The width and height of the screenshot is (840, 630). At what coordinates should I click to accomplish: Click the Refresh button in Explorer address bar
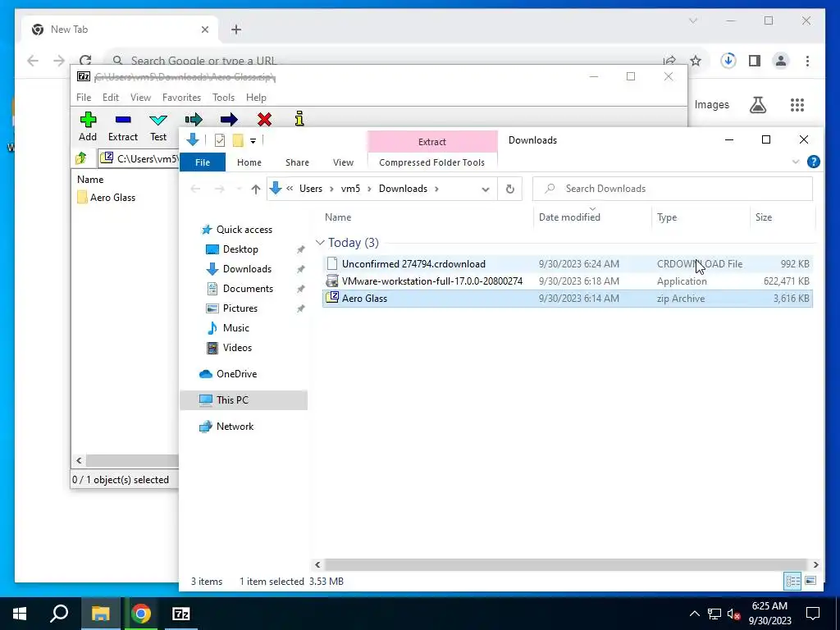[x=510, y=189]
